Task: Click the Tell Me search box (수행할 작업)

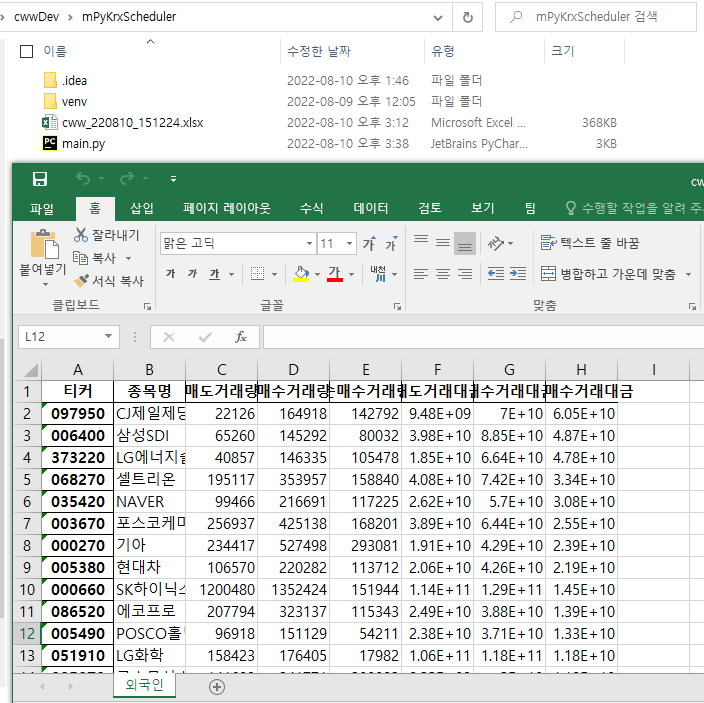Action: coord(634,208)
